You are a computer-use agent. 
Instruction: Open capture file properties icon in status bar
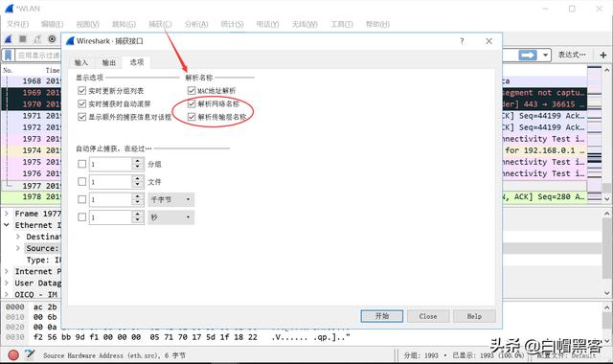[30, 354]
